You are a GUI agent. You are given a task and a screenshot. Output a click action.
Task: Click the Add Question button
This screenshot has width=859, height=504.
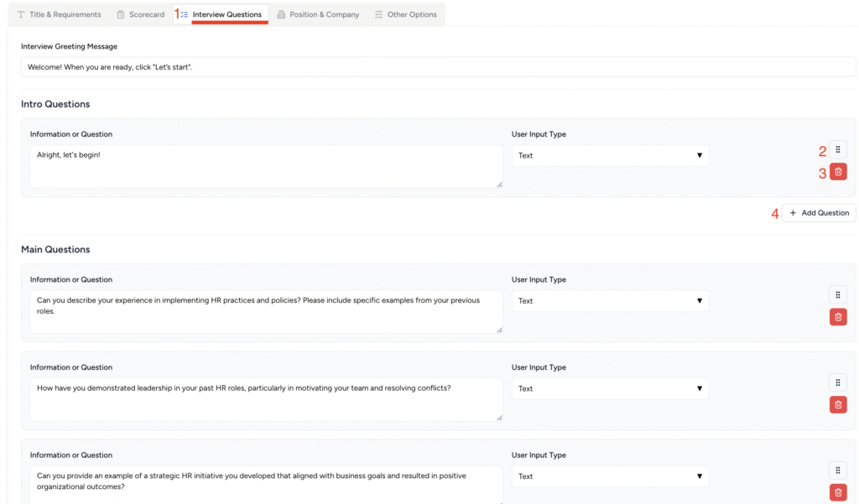point(819,213)
